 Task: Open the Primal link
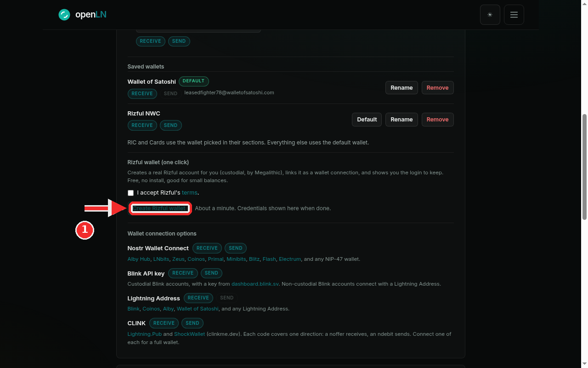click(215, 259)
